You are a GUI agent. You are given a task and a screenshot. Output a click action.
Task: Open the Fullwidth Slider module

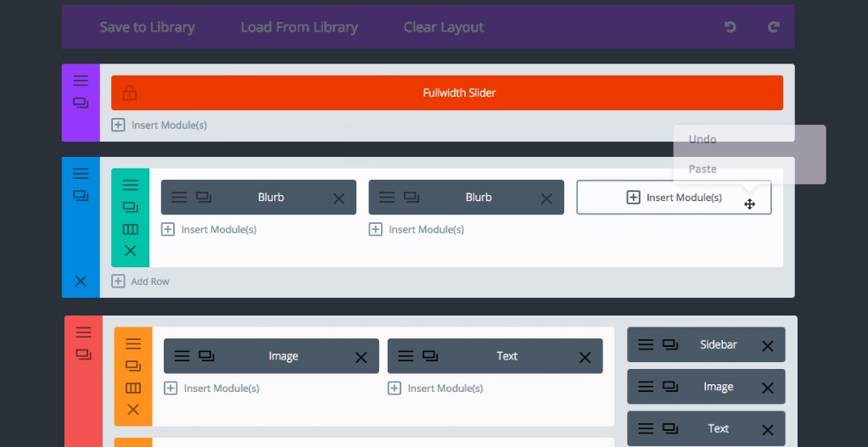447,93
